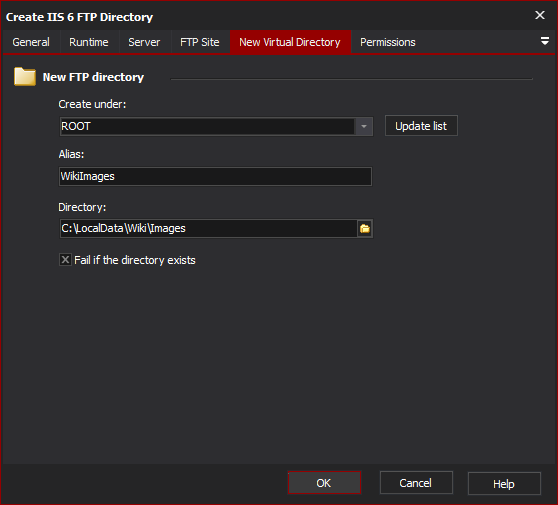Viewport: 558px width, 505px height.
Task: Open Help for this action
Action: pyautogui.click(x=504, y=484)
